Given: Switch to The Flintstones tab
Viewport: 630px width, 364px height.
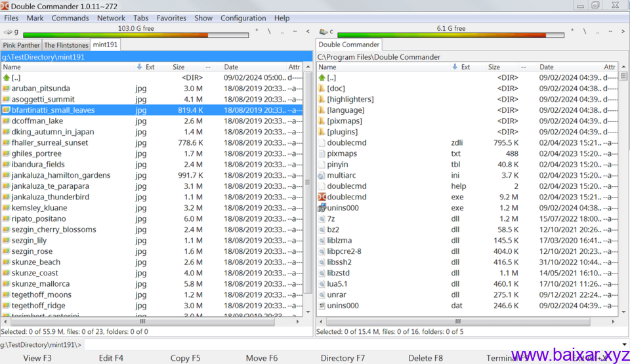Looking at the screenshot, I should click(66, 45).
